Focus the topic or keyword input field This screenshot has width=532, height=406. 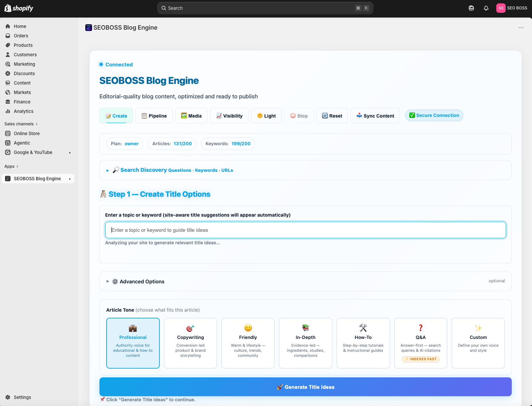[305, 230]
